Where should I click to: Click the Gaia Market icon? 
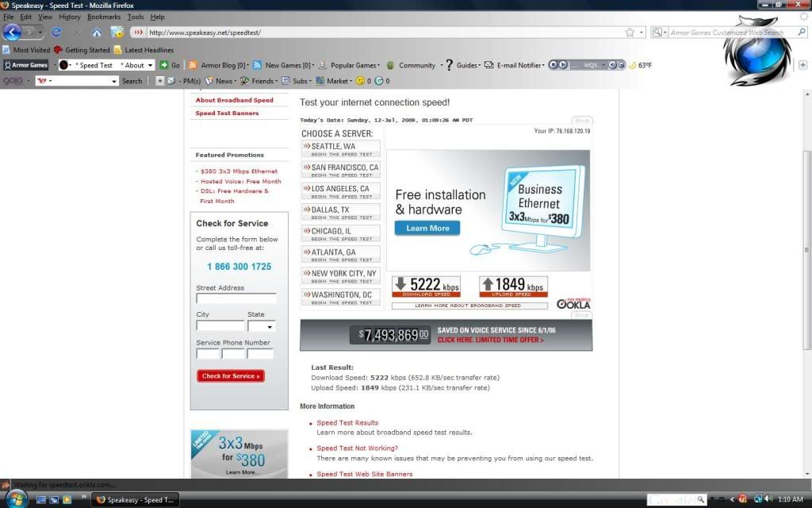(x=320, y=81)
